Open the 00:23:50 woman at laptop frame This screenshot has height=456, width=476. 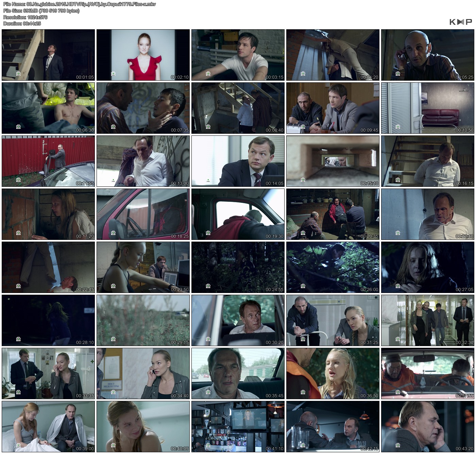143,267
